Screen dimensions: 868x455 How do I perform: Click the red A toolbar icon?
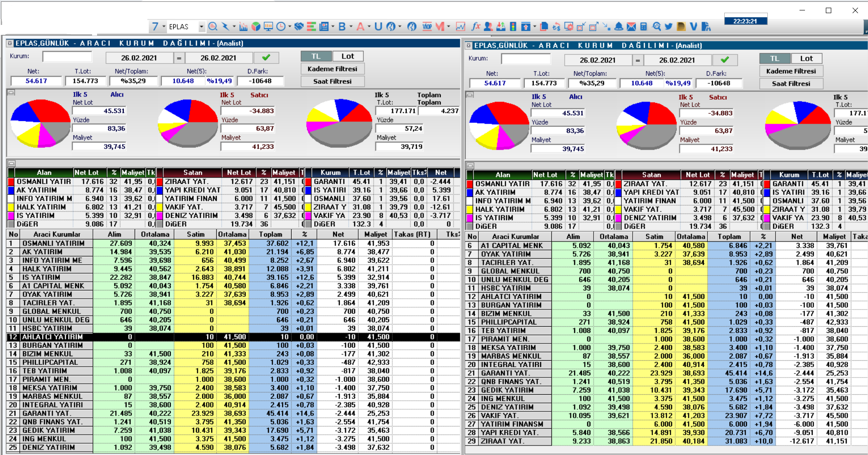[361, 27]
